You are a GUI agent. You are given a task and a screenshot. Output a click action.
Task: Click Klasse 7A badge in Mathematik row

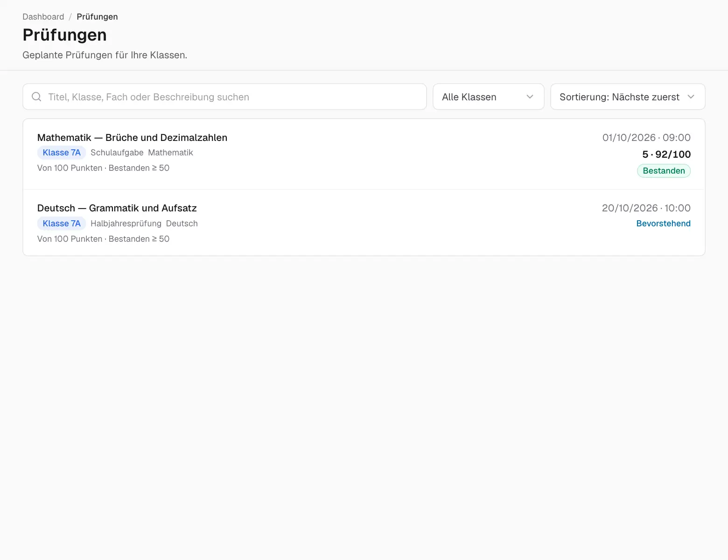pyautogui.click(x=62, y=153)
